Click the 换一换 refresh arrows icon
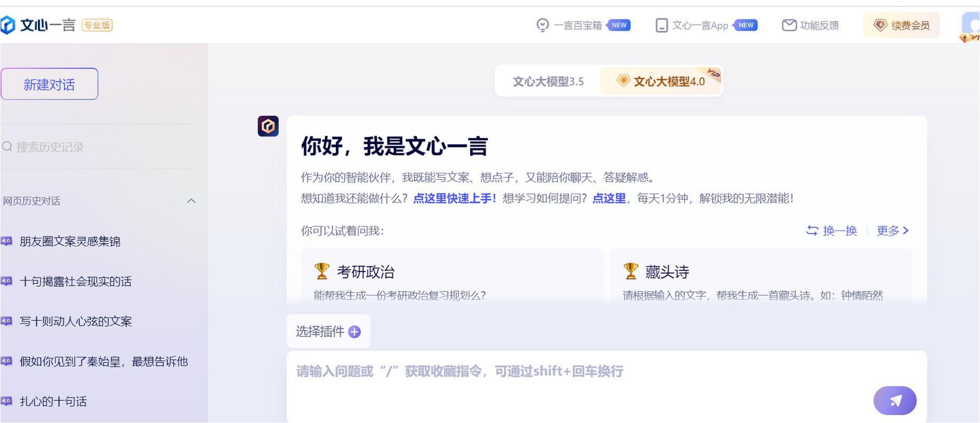The height and width of the screenshot is (423, 980). pyautogui.click(x=812, y=231)
